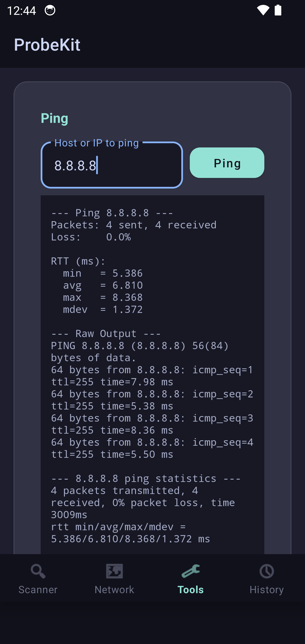This screenshot has height=644, width=305.
Task: Select the Tools tab label
Action: (x=190, y=590)
